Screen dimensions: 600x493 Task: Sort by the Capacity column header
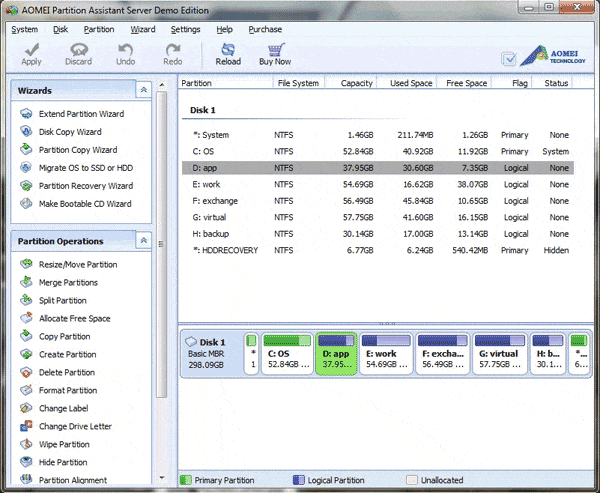[x=351, y=83]
